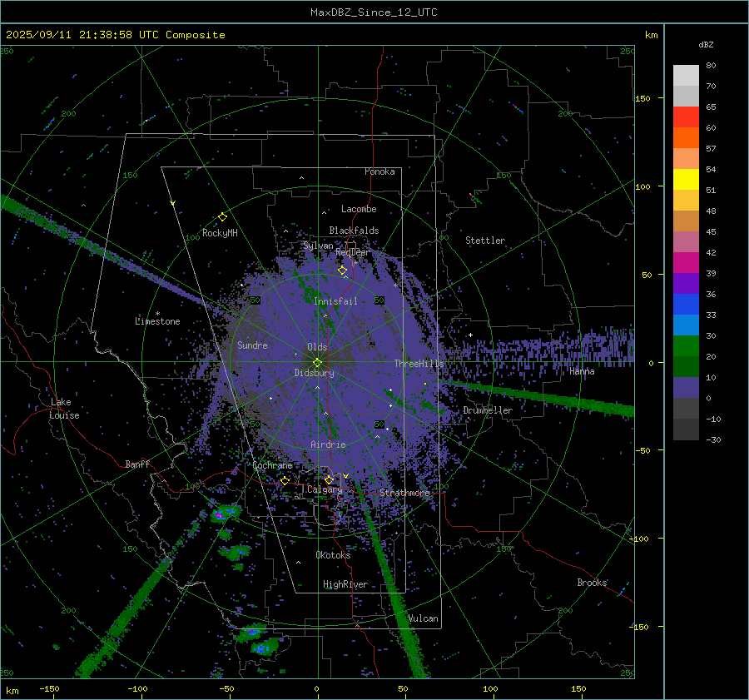Click the Vulcan label

coord(423,618)
